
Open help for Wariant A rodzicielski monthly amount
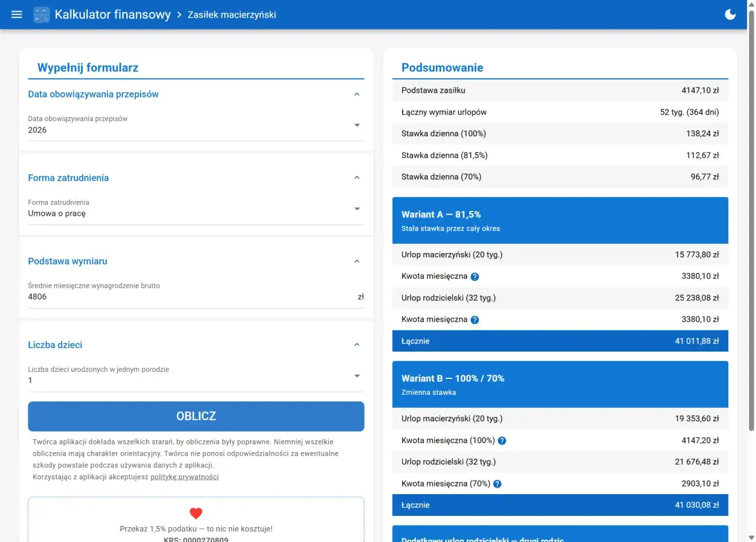[x=475, y=319]
